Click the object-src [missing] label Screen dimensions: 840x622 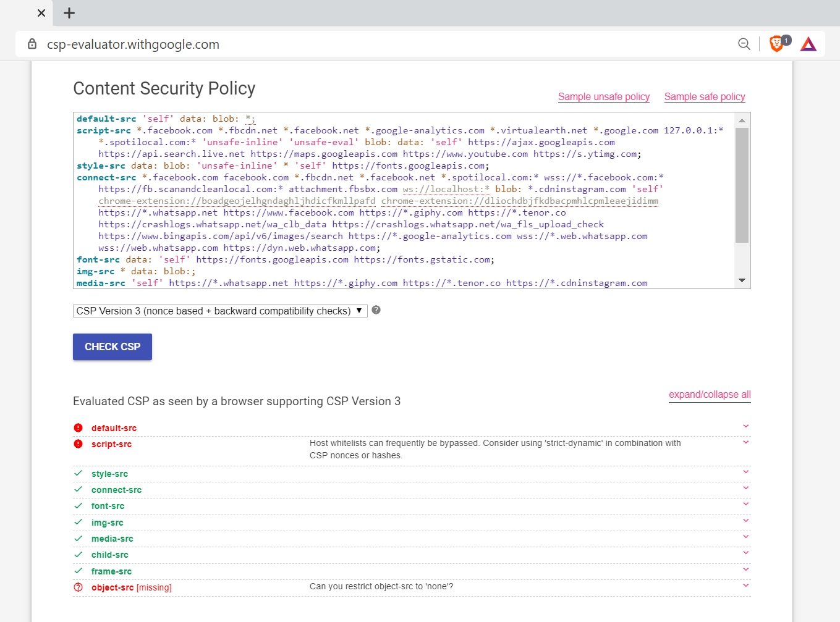pos(131,587)
